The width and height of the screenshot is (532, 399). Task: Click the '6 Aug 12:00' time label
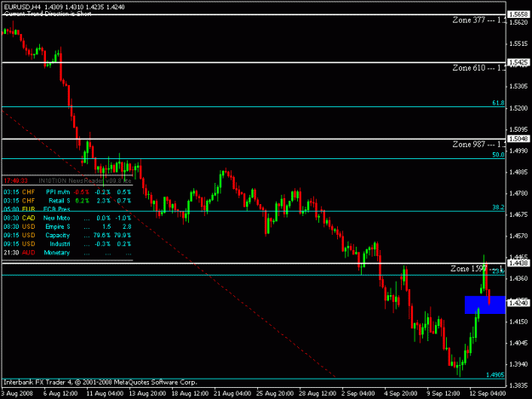pos(60,394)
